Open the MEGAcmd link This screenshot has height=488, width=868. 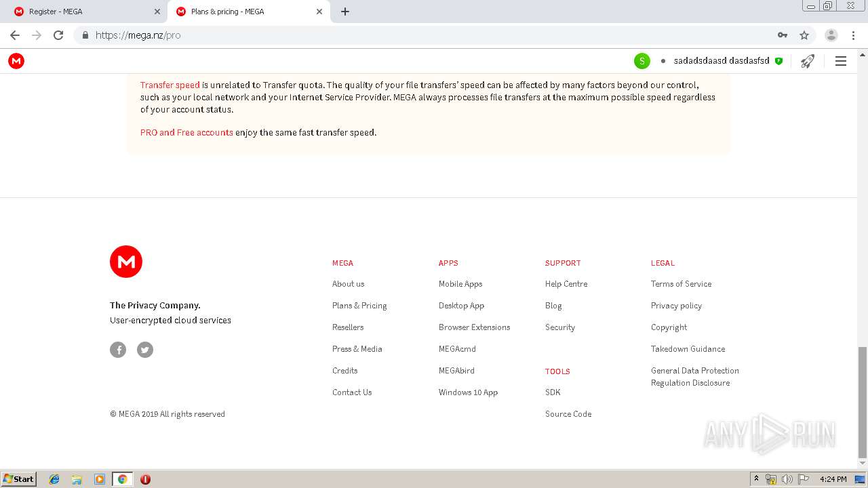point(457,349)
